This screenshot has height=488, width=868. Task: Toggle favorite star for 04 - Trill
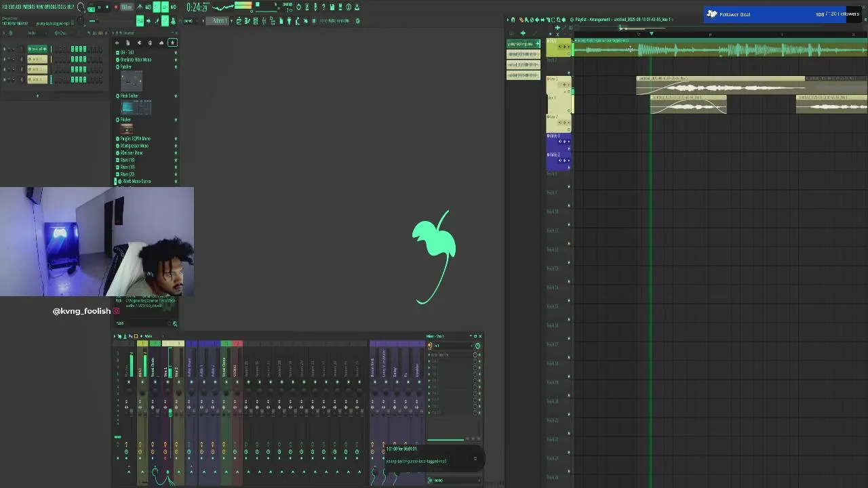tap(176, 52)
